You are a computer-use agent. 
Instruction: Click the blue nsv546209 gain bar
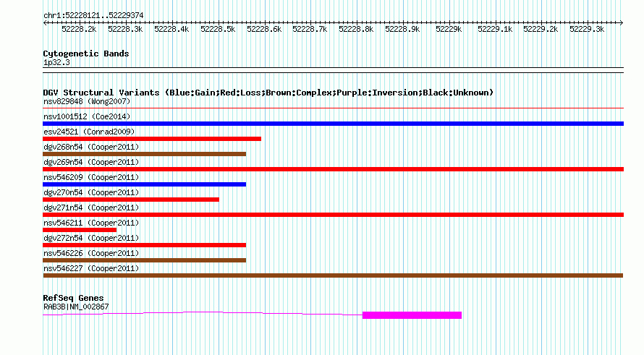[x=145, y=184]
